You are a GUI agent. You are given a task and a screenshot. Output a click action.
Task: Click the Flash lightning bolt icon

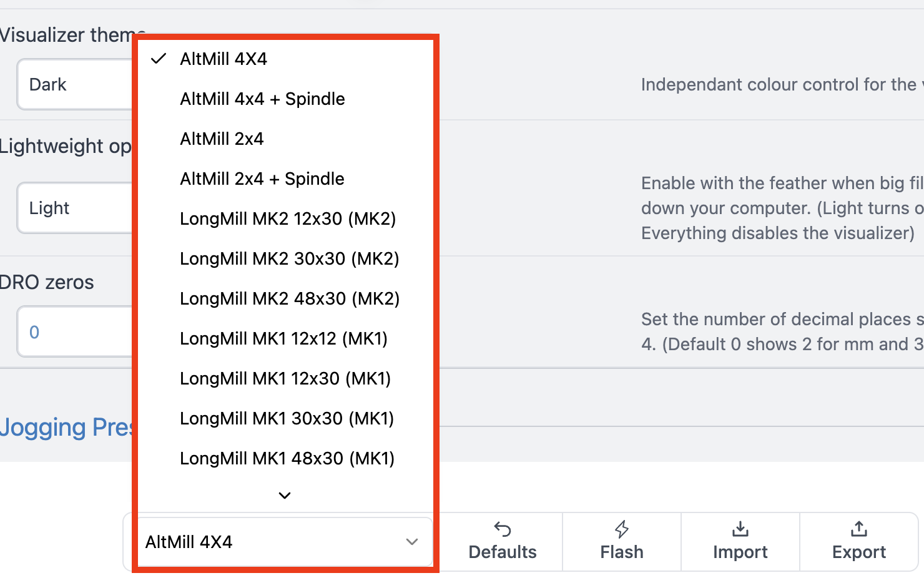[x=621, y=530]
